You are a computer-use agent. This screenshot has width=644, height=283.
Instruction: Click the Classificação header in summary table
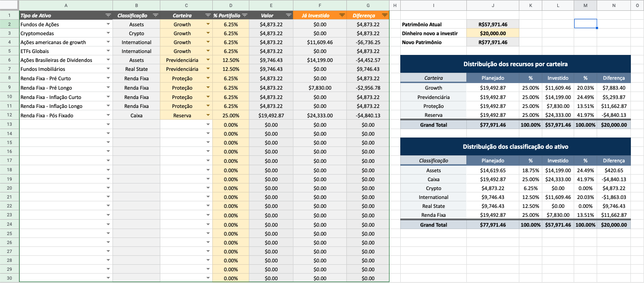coord(434,161)
